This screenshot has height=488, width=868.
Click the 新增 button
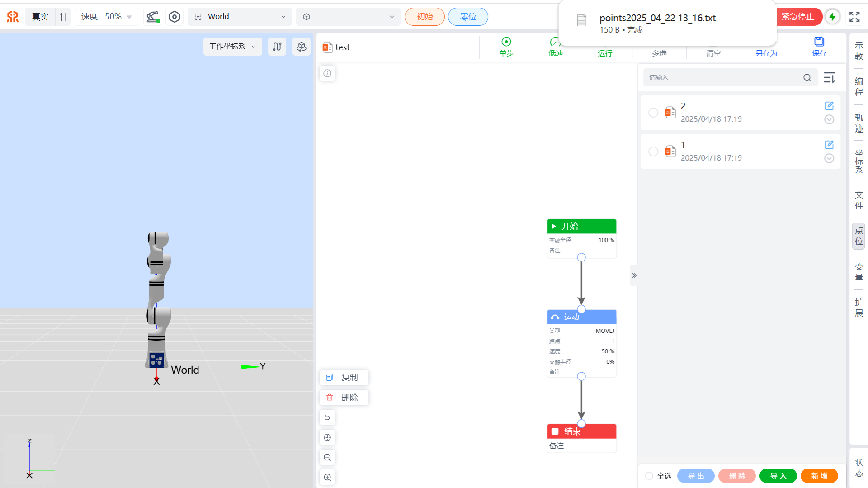[819, 476]
